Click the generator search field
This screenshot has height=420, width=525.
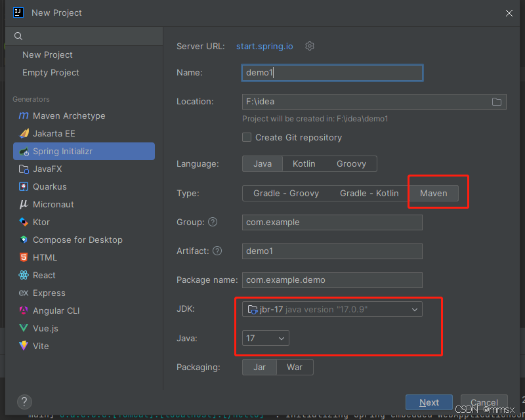[x=84, y=36]
